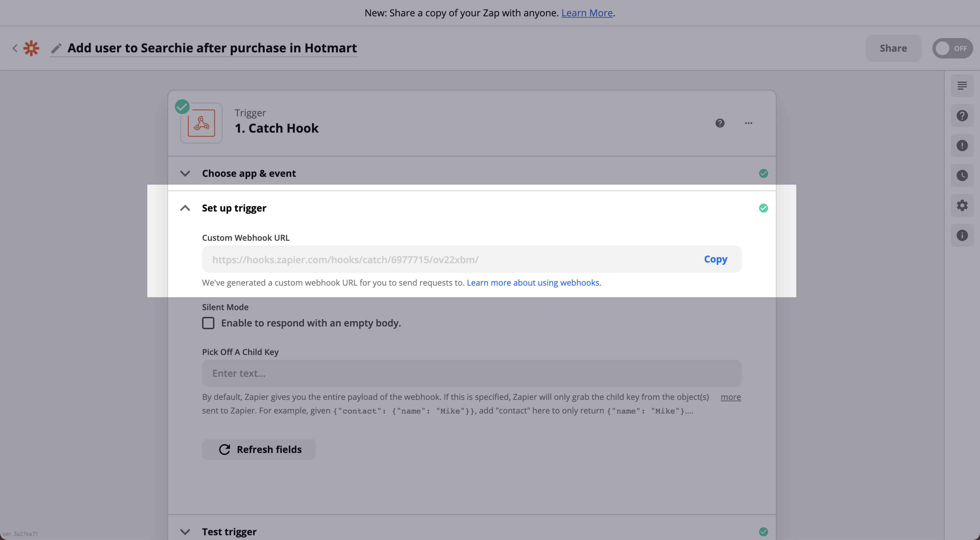
Task: Click the green checkmark badge on trigger icon
Action: (182, 106)
